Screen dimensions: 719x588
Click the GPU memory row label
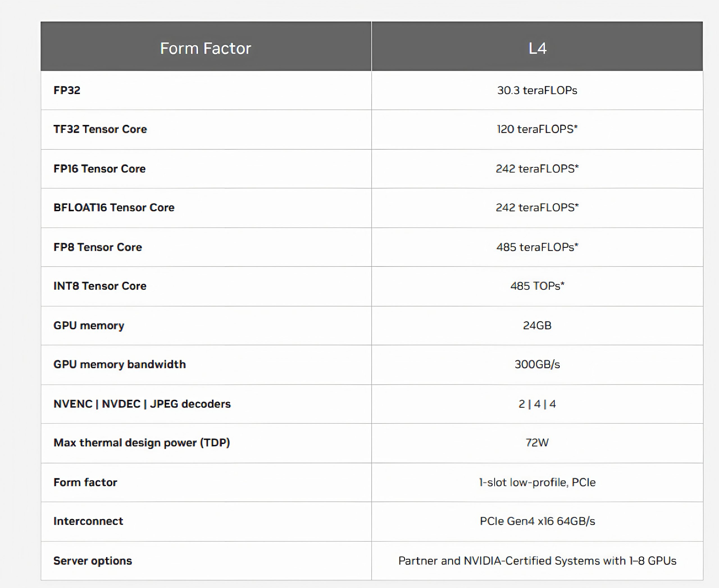pos(89,326)
